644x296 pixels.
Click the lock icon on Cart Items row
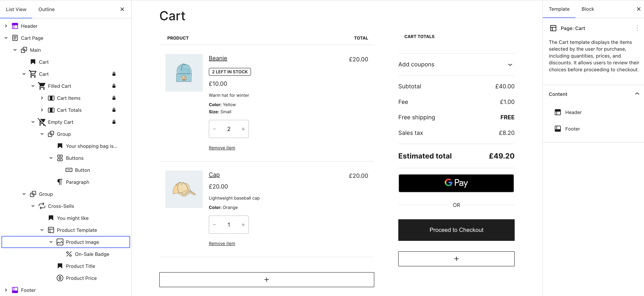tap(114, 98)
